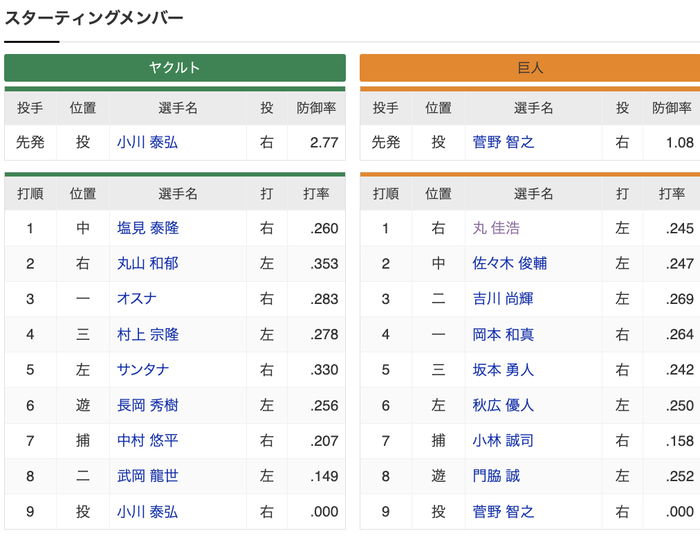
Task: Click 菅野 智之 in Giants batting order 9
Action: (x=503, y=511)
